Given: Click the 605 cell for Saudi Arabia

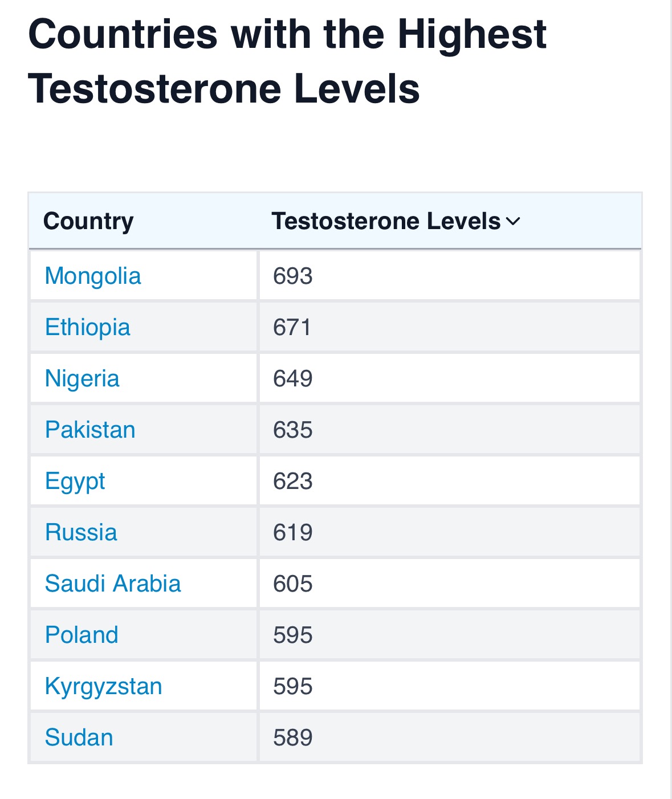Looking at the screenshot, I should pos(293,584).
